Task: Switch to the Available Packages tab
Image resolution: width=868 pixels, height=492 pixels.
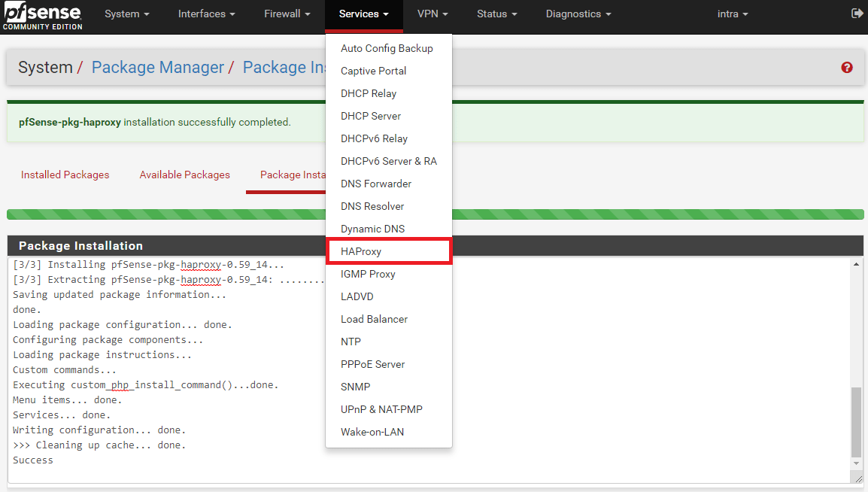Action: point(184,175)
